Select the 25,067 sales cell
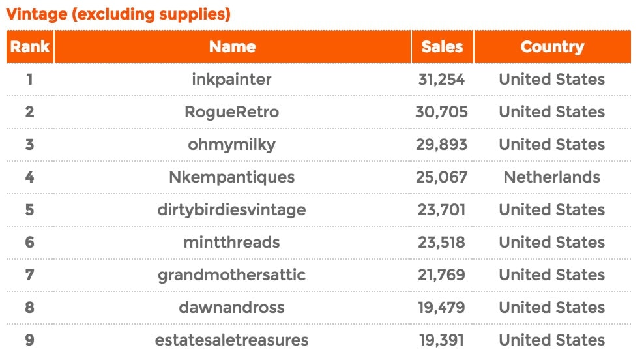The height and width of the screenshot is (356, 644). pos(441,177)
